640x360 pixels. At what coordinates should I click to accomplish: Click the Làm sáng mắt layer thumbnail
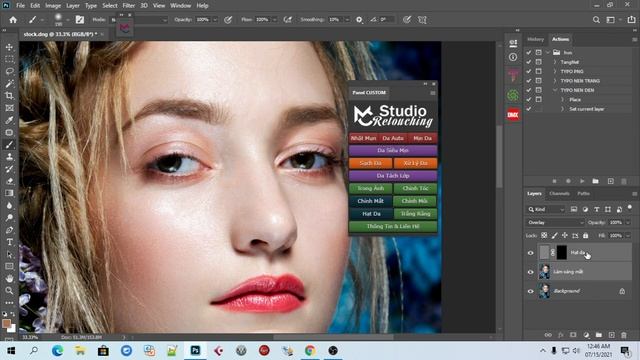pyautogui.click(x=544, y=272)
